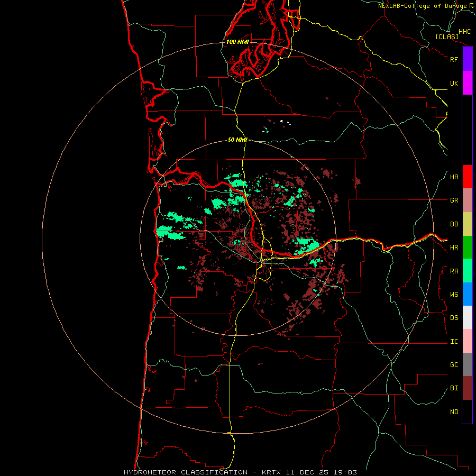Click the HHC product label

464,32
